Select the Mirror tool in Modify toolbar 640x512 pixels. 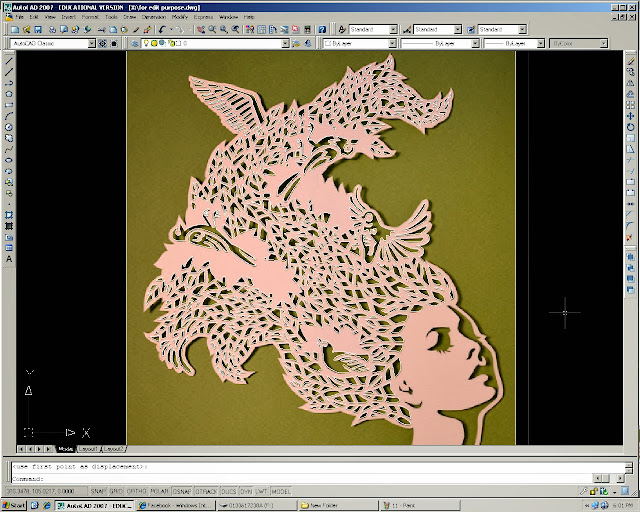[x=631, y=83]
